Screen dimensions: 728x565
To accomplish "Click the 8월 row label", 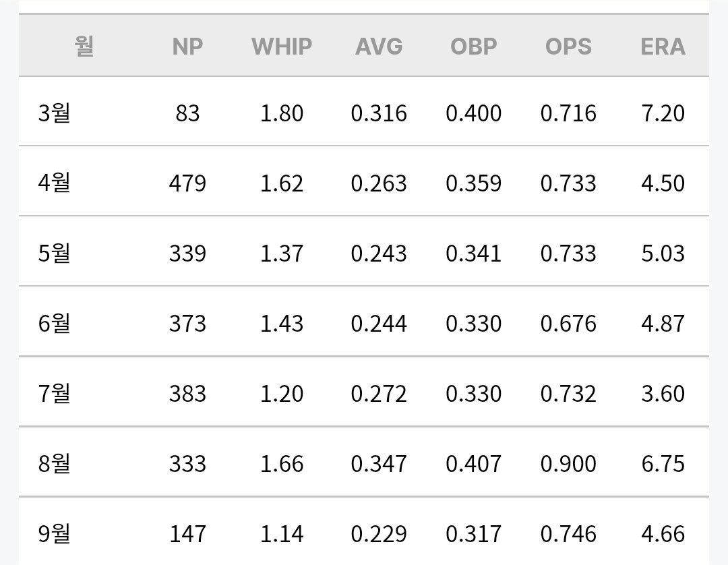I will pos(55,463).
